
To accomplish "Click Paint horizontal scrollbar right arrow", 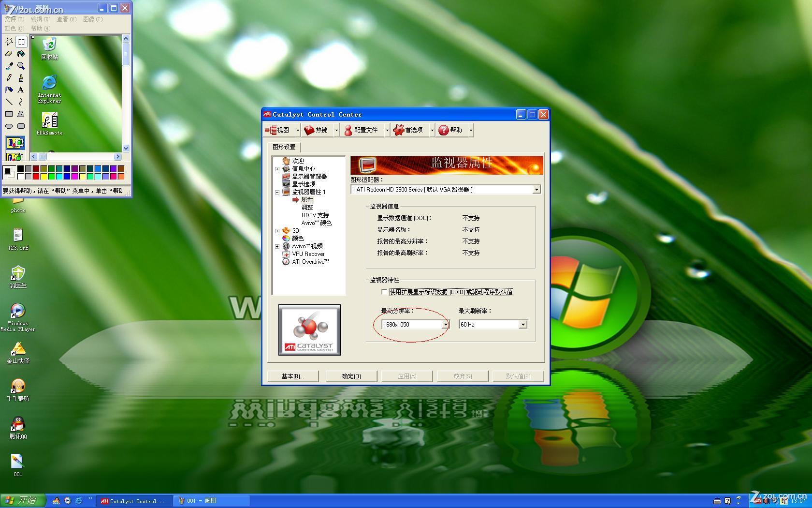I will point(117,157).
